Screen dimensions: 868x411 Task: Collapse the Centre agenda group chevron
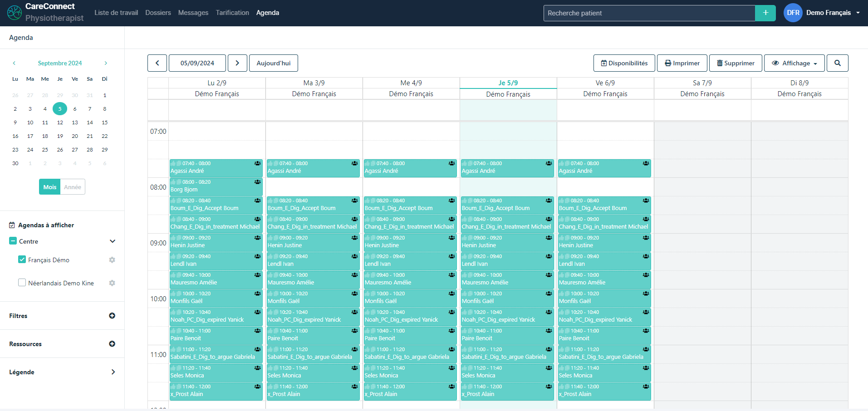113,241
